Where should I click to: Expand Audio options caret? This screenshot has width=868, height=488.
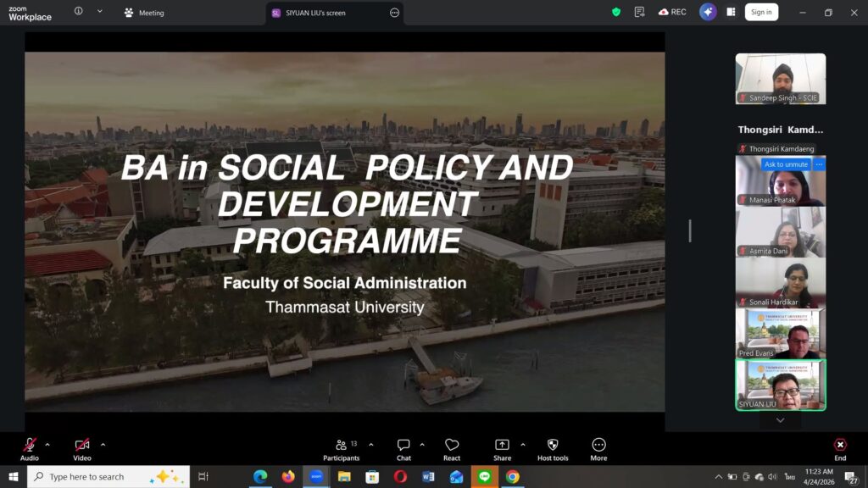point(47,444)
